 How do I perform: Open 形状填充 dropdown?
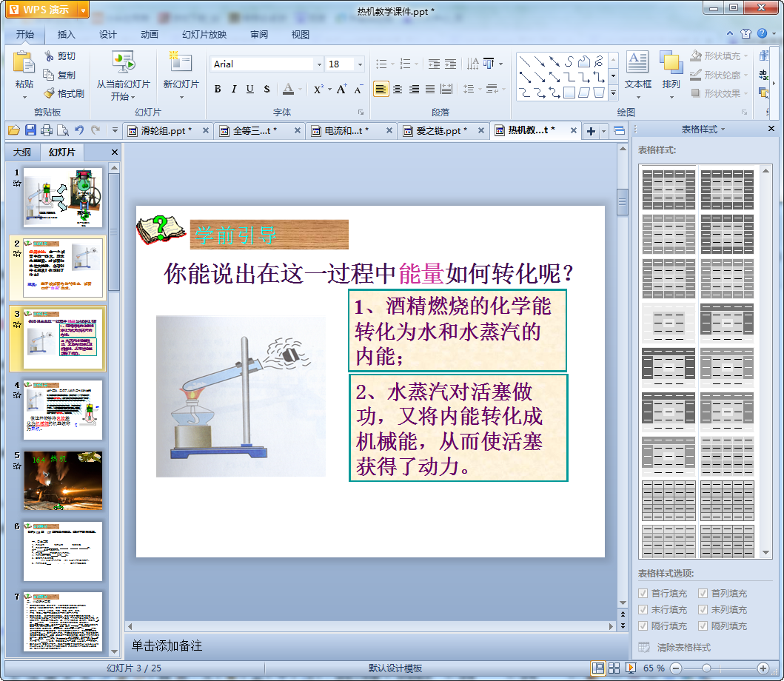(746, 56)
